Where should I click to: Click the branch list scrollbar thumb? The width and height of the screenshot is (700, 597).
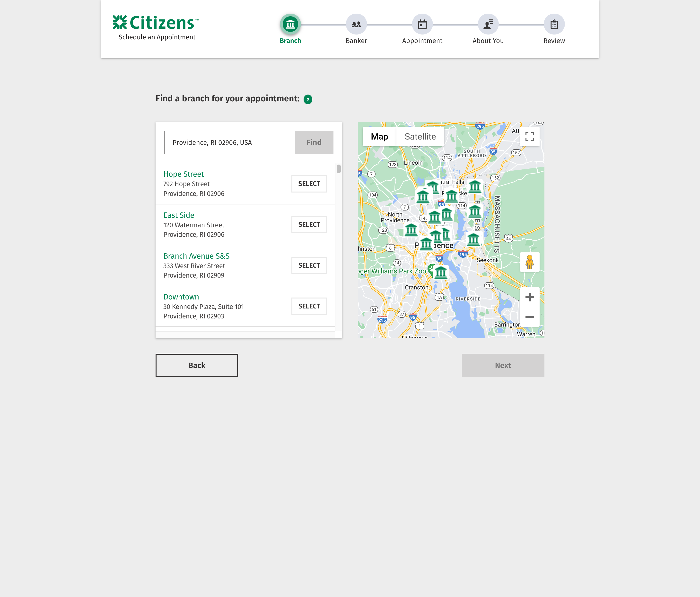click(339, 169)
